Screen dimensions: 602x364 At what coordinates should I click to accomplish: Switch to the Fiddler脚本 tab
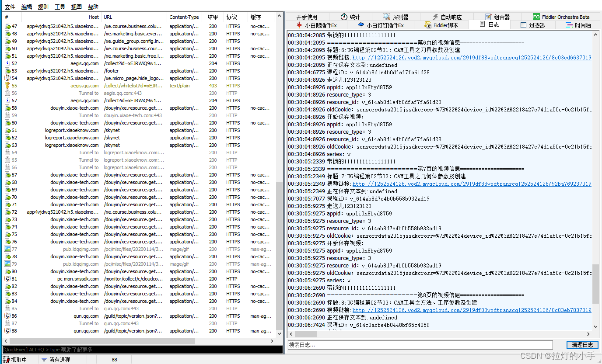(x=442, y=25)
